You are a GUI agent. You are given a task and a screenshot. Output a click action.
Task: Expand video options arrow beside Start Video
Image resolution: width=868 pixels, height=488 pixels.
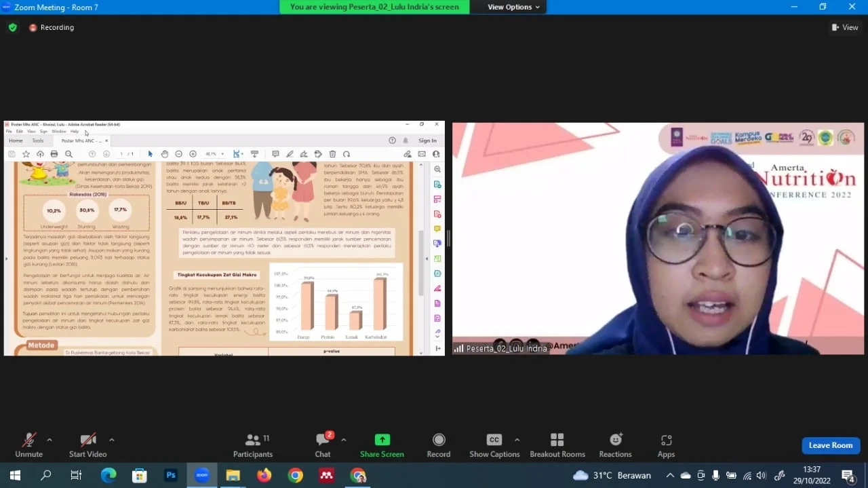click(x=112, y=439)
